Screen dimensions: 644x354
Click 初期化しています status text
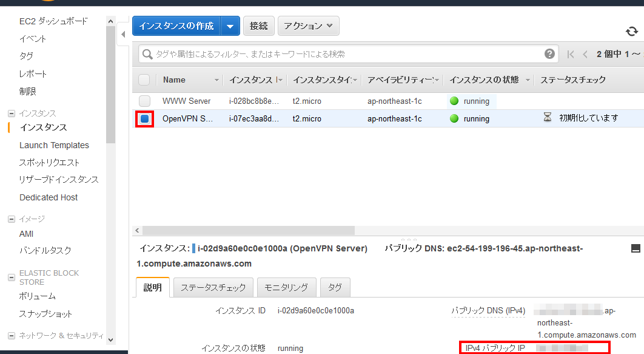tap(589, 118)
